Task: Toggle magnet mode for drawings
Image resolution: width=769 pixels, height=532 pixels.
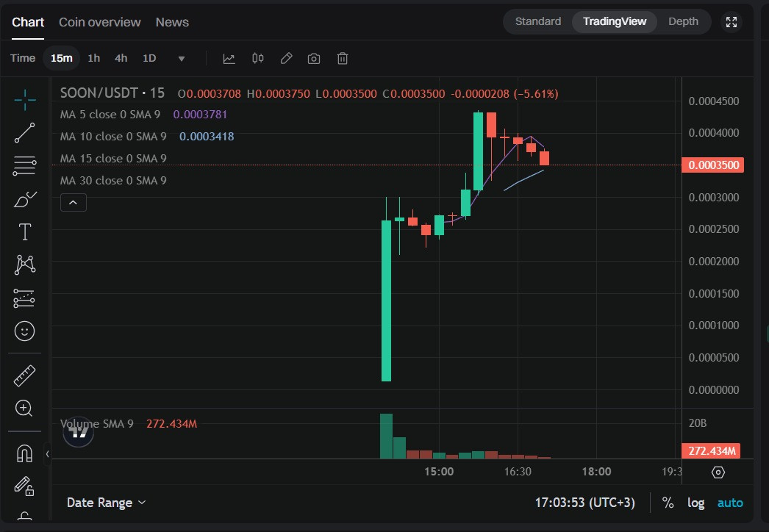Action: (x=24, y=453)
